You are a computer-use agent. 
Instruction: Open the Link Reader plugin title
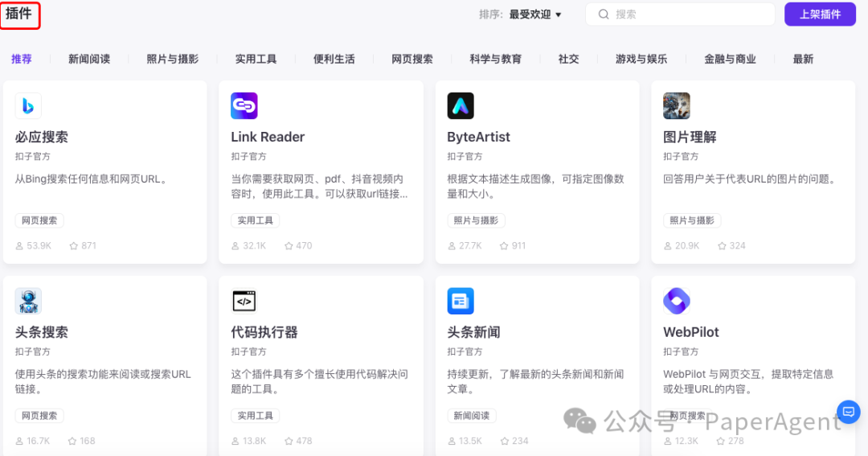tap(268, 137)
